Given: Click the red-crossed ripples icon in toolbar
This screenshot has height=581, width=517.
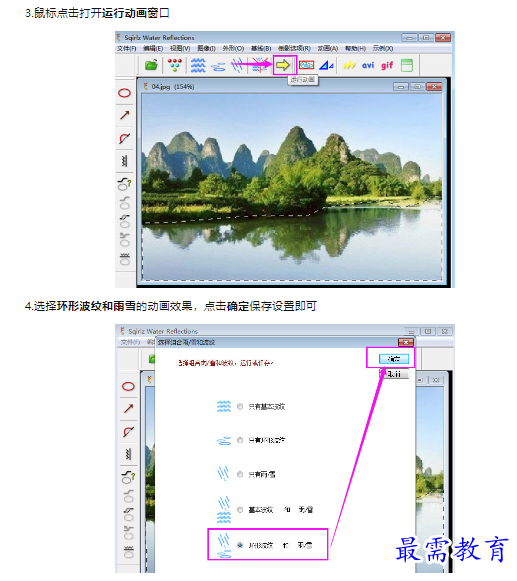Looking at the screenshot, I should coord(260,65).
